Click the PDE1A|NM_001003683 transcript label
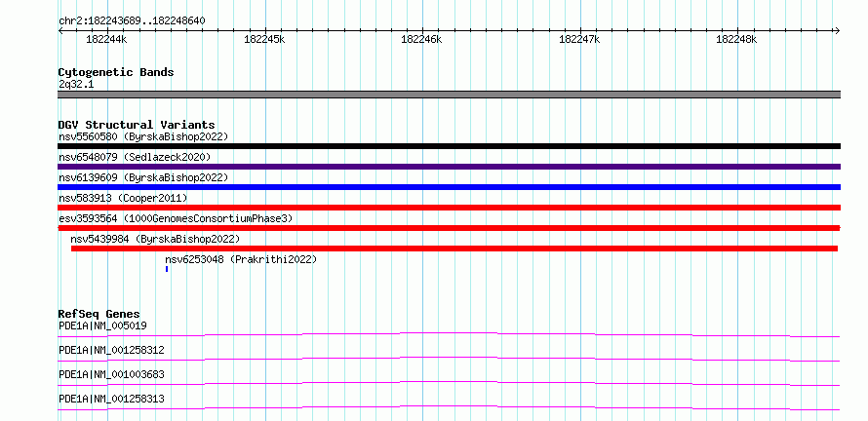Screen dimensions: 868x421 pos(111,374)
